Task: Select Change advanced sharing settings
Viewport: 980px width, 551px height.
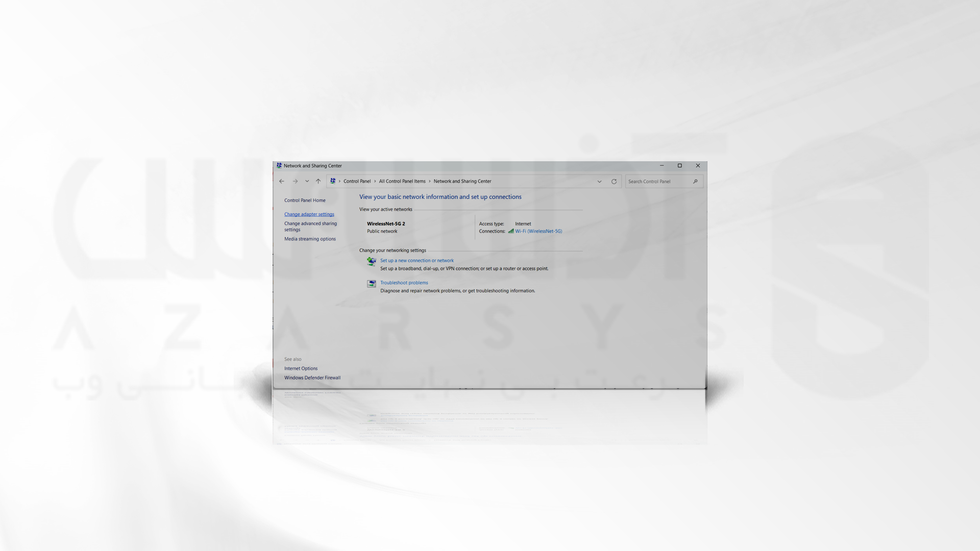Action: 310,226
